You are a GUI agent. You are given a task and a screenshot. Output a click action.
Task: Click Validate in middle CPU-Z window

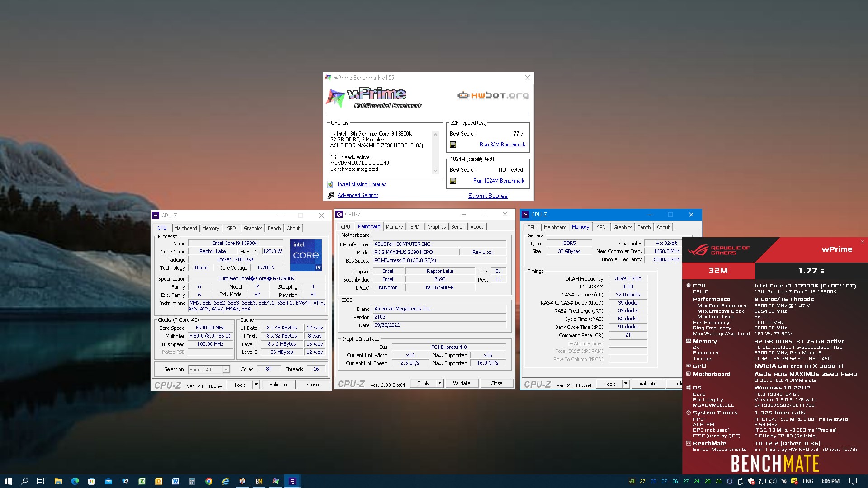462,383
